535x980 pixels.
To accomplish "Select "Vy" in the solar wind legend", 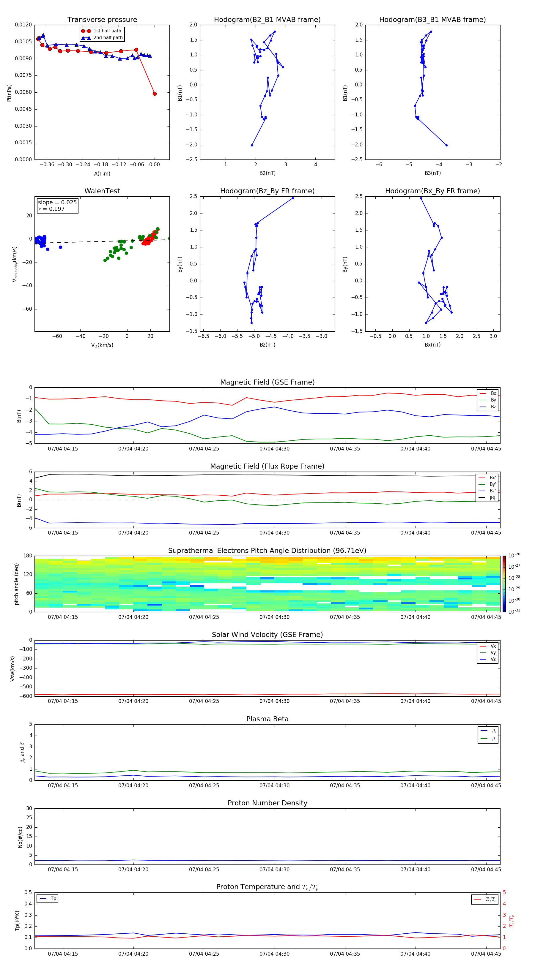I will (493, 652).
